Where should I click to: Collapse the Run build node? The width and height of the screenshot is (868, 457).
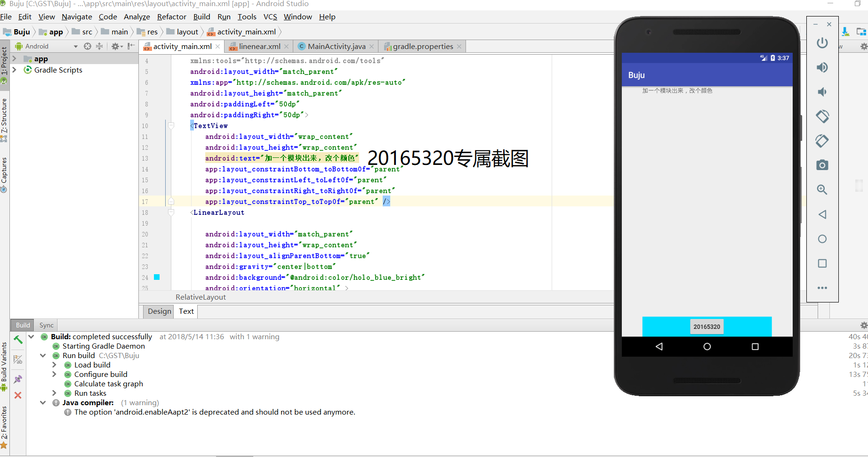click(x=43, y=356)
